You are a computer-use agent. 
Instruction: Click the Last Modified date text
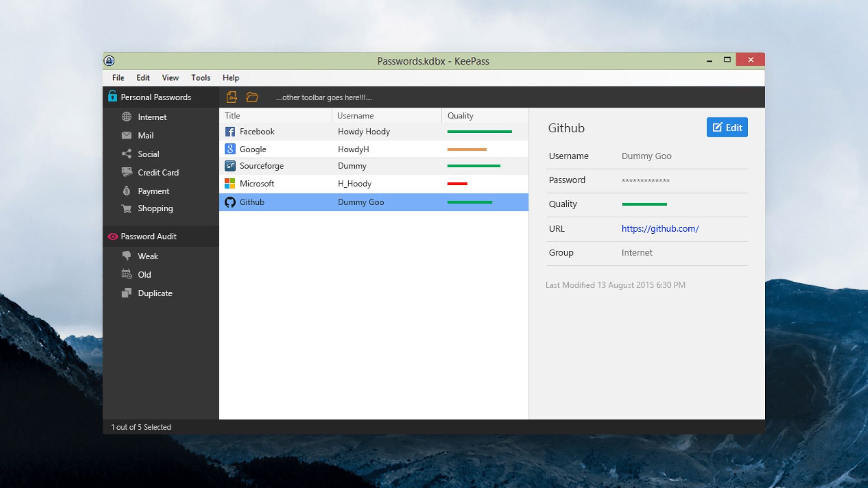pos(615,285)
